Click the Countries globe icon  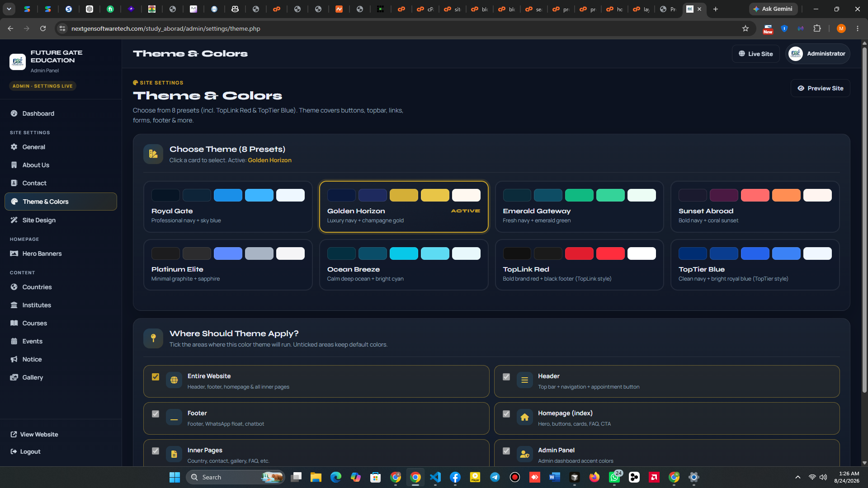14,287
